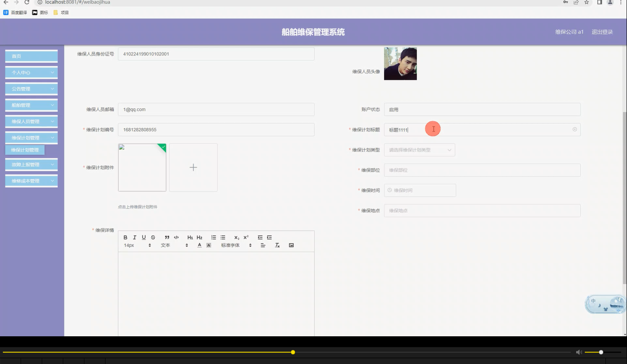Insert a blockquote in the 维保详情 editor

tap(167, 237)
